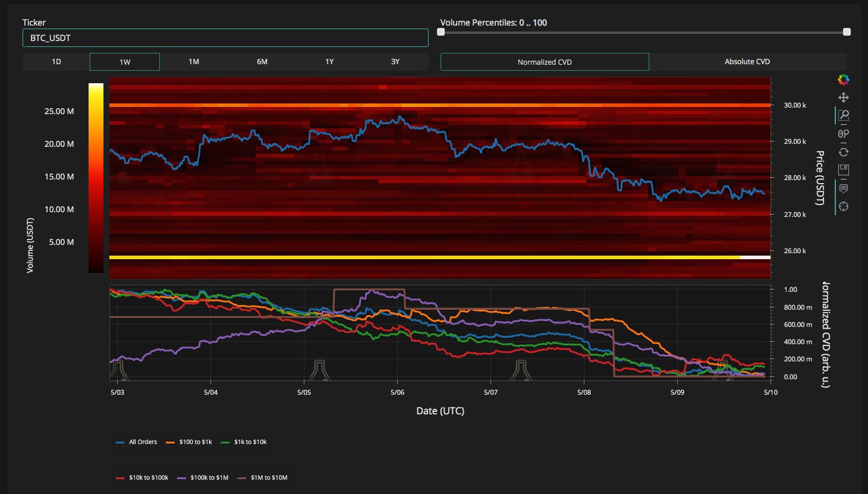Enable show closest data on hover
Image resolution: width=868 pixels, height=494 pixels.
842,188
